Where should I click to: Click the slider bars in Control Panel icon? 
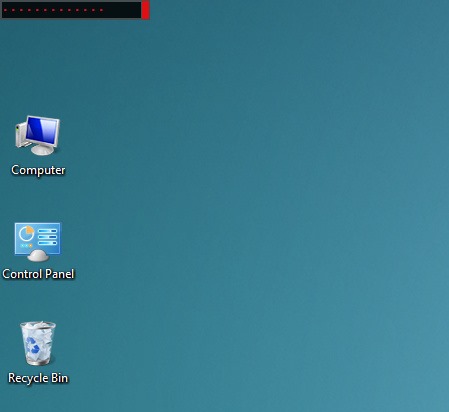point(48,237)
